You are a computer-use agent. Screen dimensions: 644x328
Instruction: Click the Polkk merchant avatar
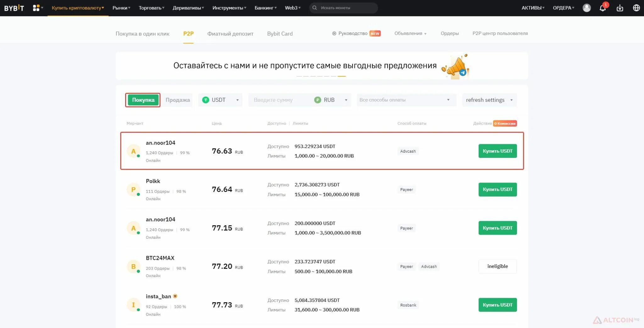point(133,190)
